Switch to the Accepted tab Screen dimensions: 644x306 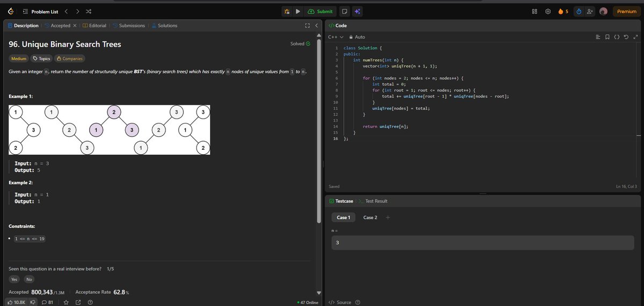click(57, 25)
